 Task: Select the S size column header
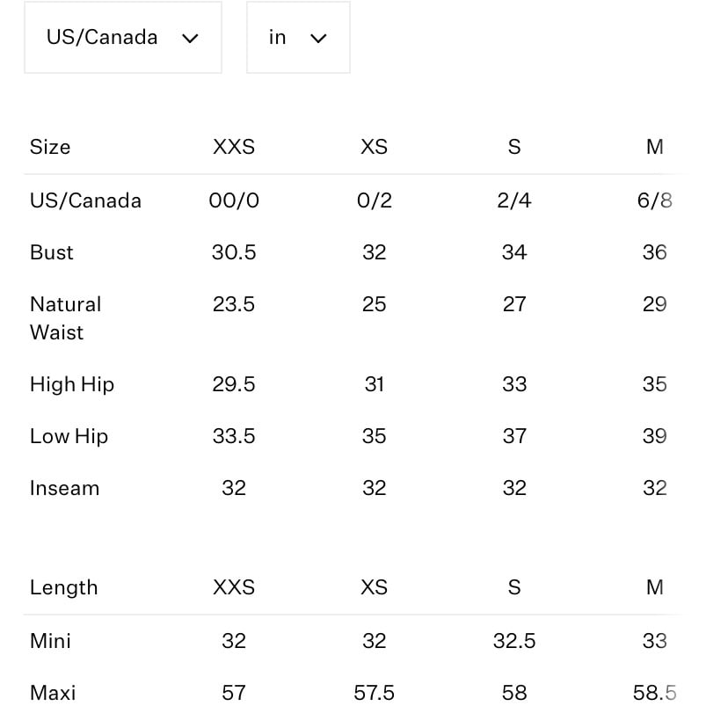514,147
